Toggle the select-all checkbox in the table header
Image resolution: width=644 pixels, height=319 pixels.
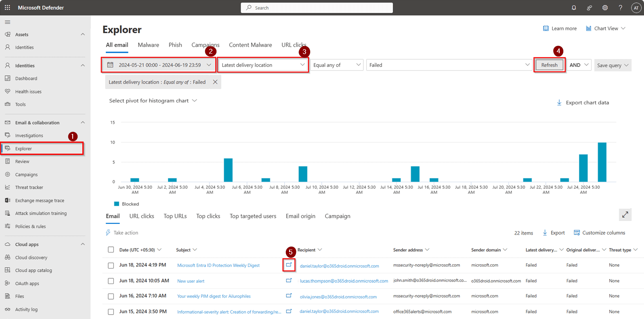(111, 250)
